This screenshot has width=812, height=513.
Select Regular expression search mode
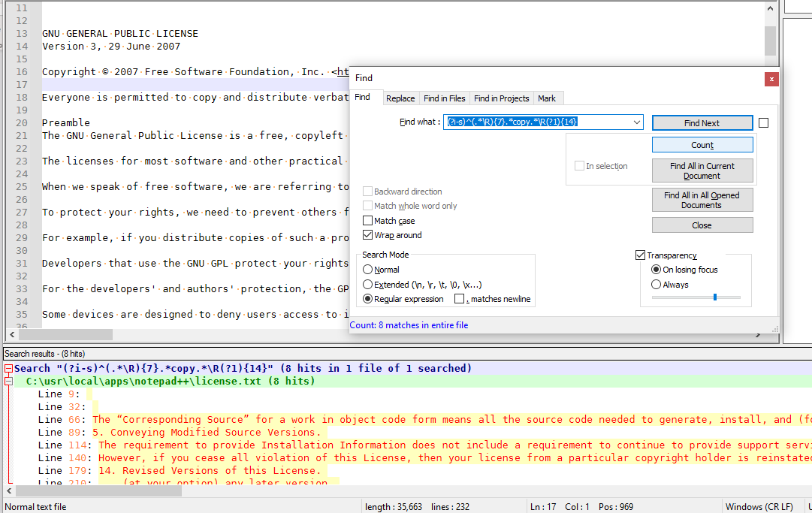click(x=367, y=299)
